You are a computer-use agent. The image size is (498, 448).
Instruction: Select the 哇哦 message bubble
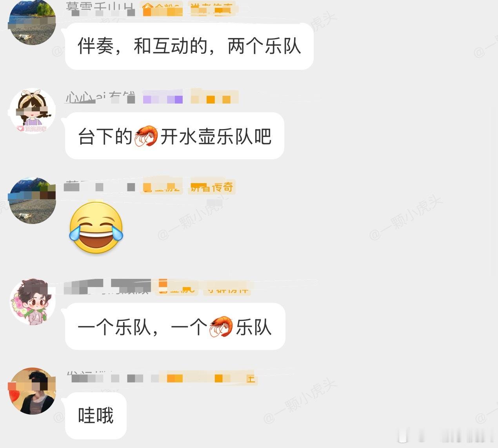tap(96, 416)
